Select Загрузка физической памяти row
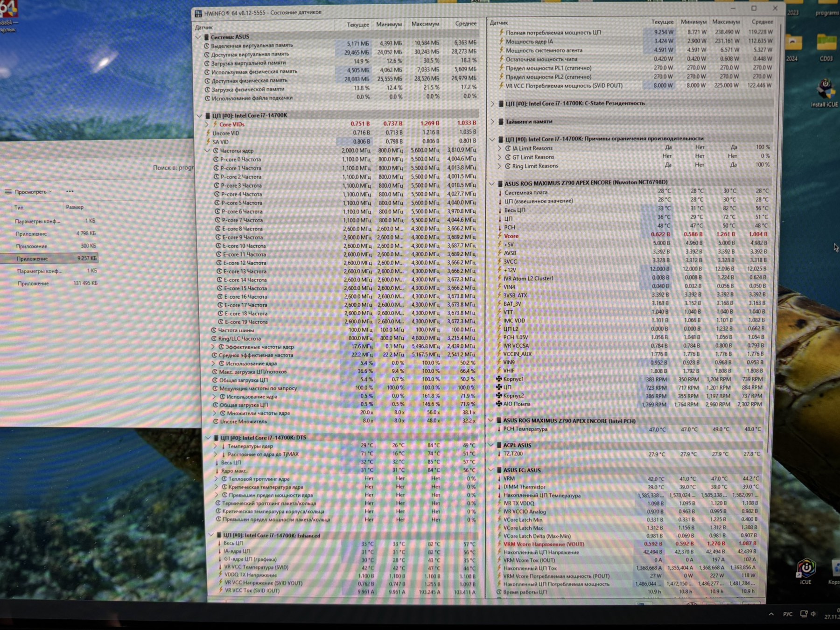The image size is (840, 630). 341,89
